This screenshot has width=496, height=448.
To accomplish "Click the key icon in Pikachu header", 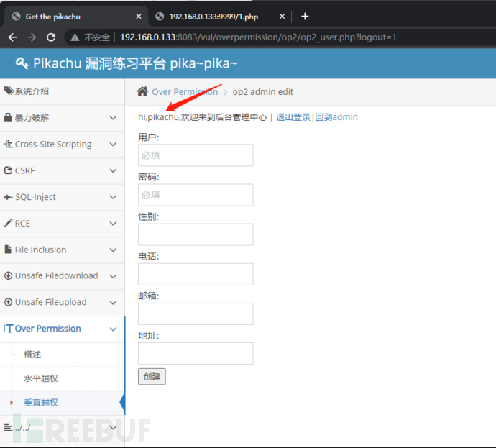I will pos(22,63).
